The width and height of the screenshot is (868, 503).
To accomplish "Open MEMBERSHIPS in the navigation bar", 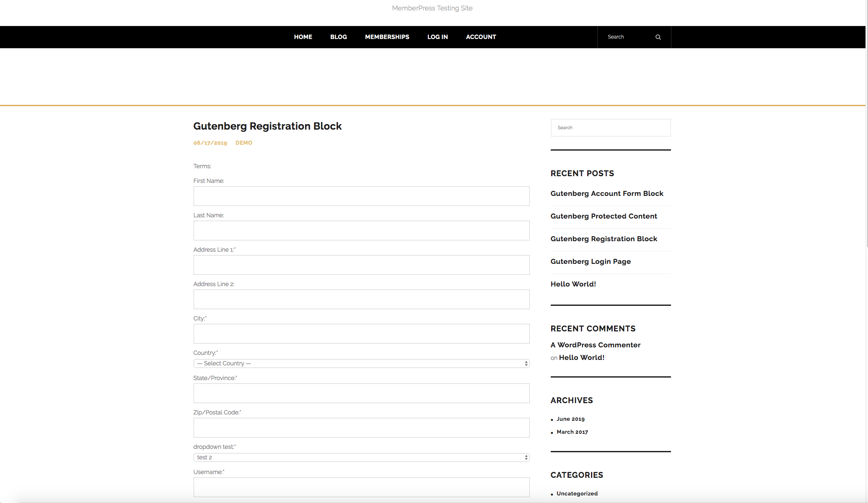I will (387, 37).
